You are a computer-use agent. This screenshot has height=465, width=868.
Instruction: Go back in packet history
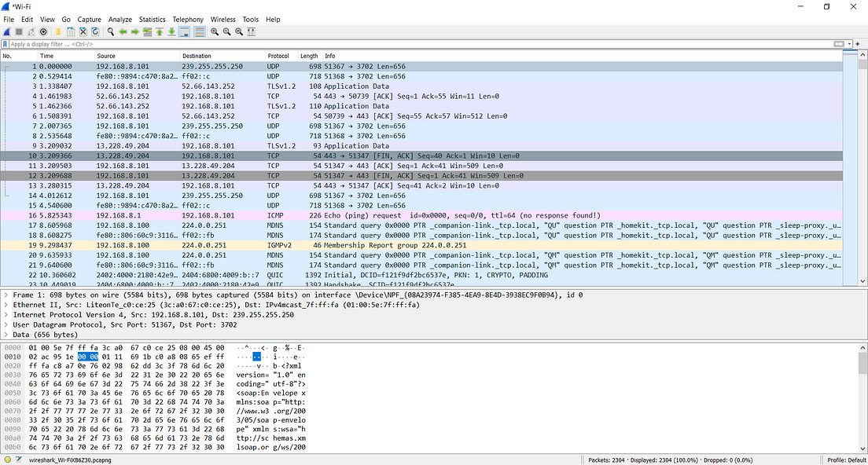pyautogui.click(x=123, y=32)
